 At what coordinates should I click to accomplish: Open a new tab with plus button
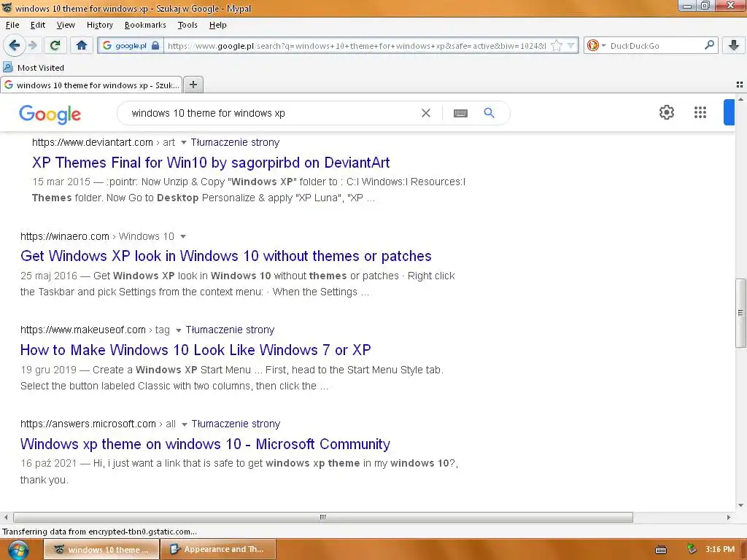coord(193,85)
